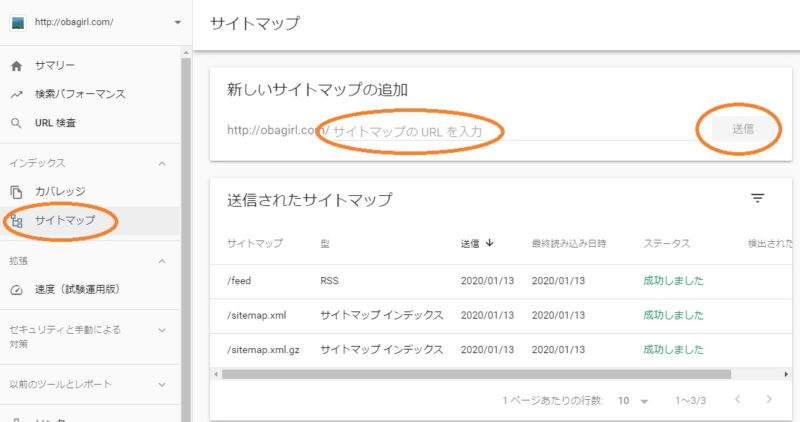800x422 pixels.
Task: Open the filter icon for submitted sitemaps
Action: pos(758,198)
